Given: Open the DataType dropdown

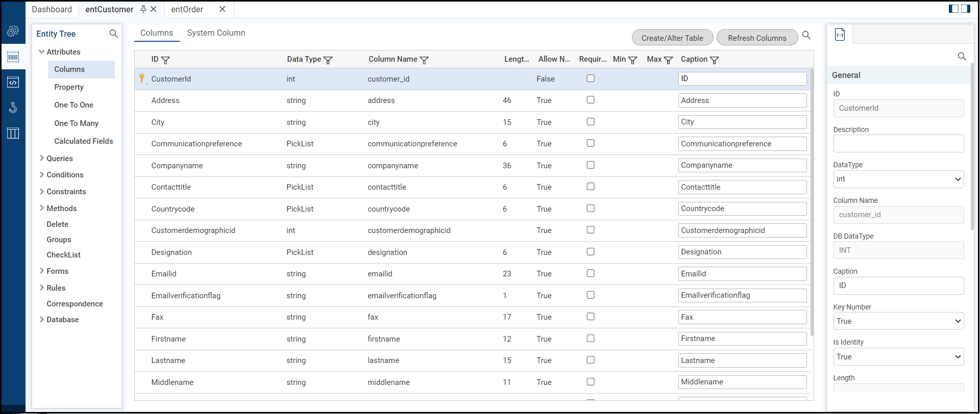Looking at the screenshot, I should (898, 179).
